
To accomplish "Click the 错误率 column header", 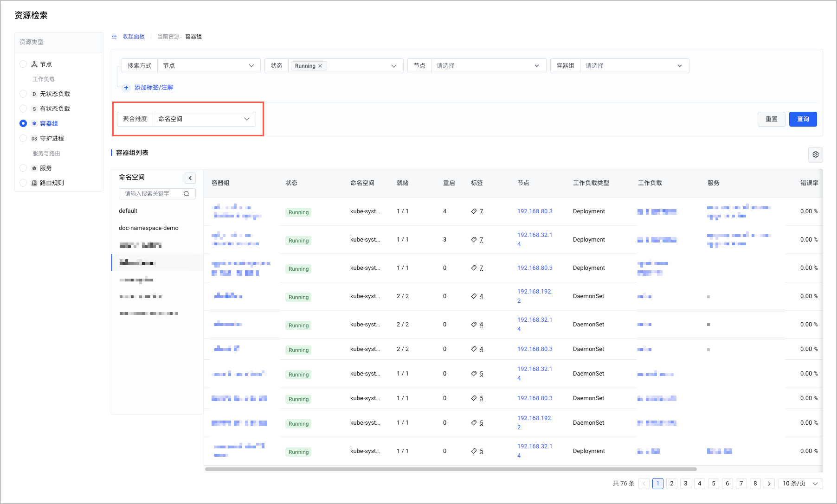I will coord(809,183).
